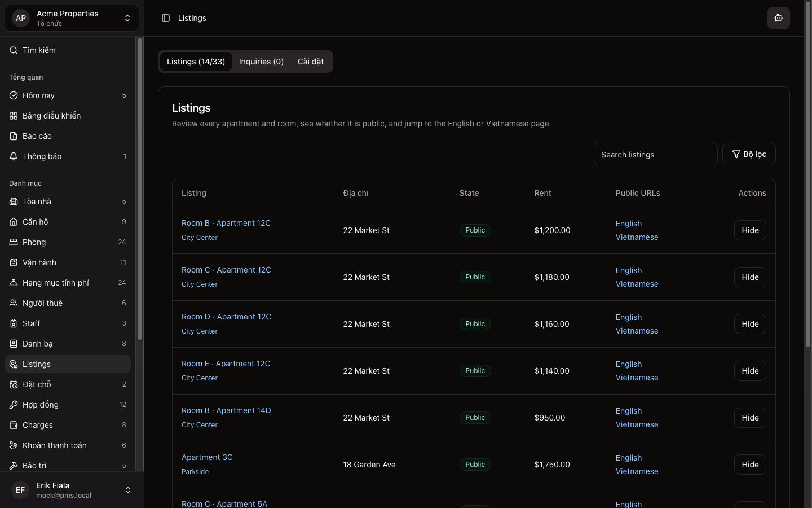Screen dimensions: 812x508
Task: Open the Bảng điều khiển dashboard icon
Action: click(x=14, y=116)
